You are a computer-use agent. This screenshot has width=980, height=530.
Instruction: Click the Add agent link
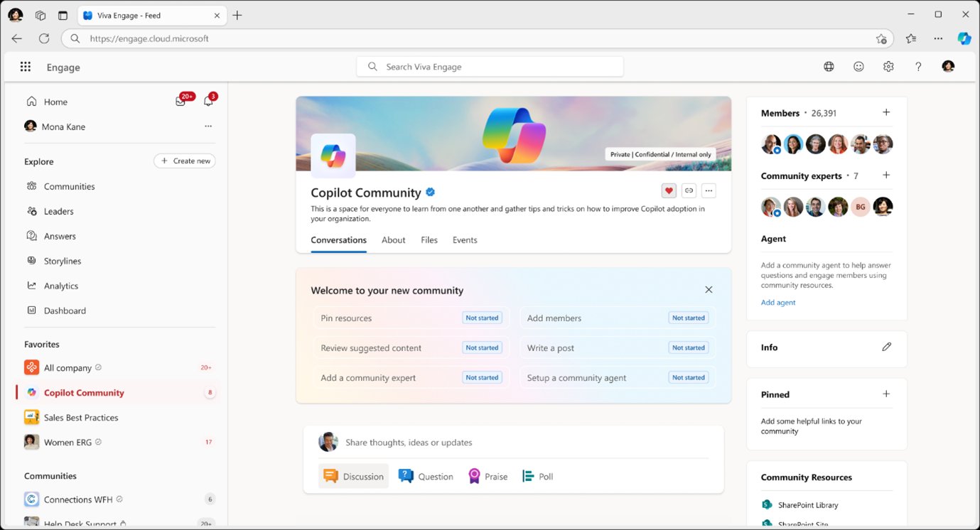pos(778,303)
